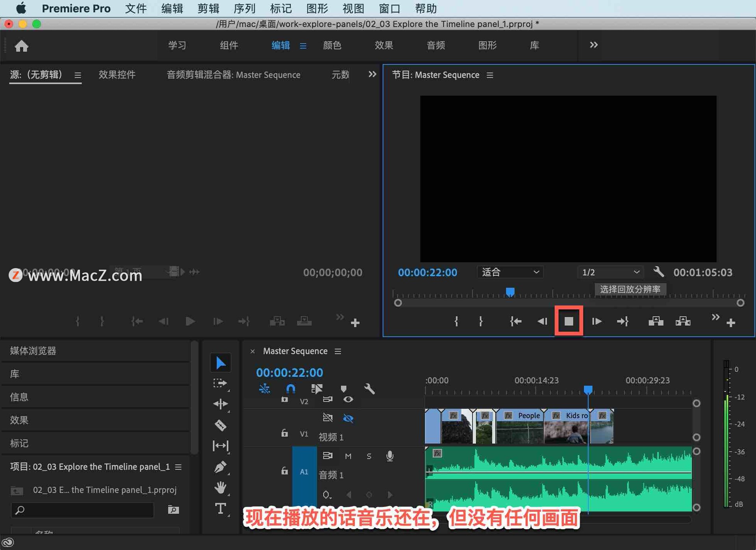Open 窗口 menu in menu bar
This screenshot has width=756, height=550.
[x=389, y=8]
